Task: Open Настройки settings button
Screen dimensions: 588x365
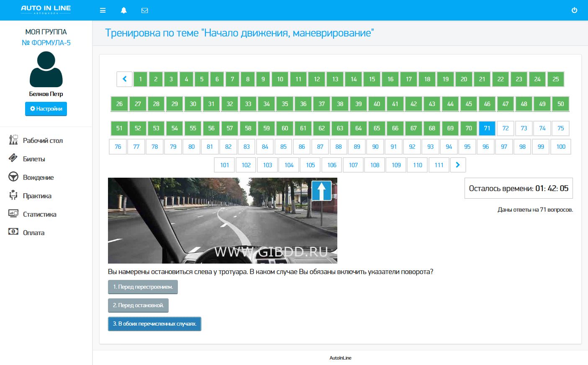Action: pyautogui.click(x=46, y=109)
